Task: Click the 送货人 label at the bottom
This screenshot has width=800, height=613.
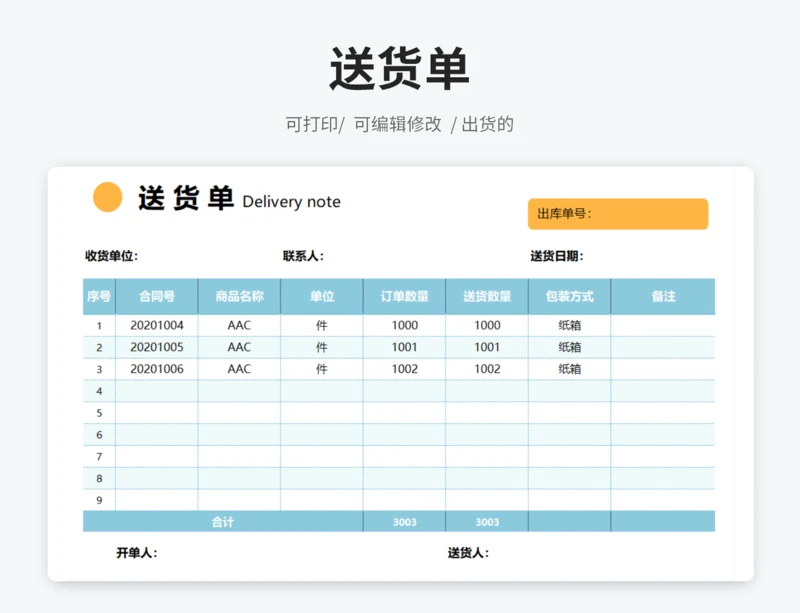Action: (x=468, y=553)
